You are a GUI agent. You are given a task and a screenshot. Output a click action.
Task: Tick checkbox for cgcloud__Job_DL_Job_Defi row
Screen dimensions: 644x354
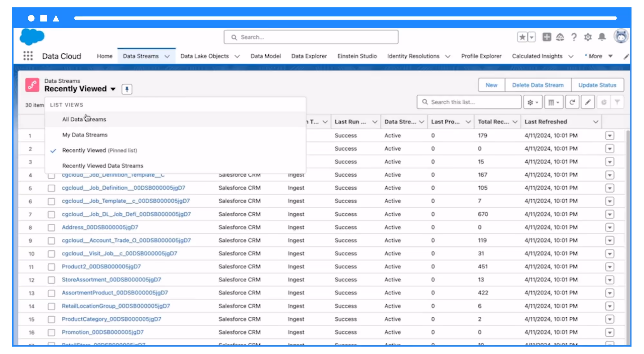click(x=51, y=215)
